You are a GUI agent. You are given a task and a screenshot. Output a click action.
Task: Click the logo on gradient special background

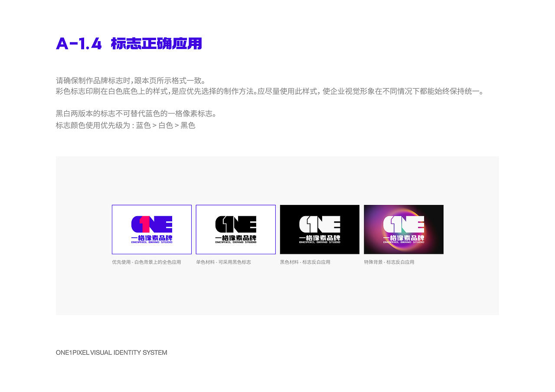404,230
